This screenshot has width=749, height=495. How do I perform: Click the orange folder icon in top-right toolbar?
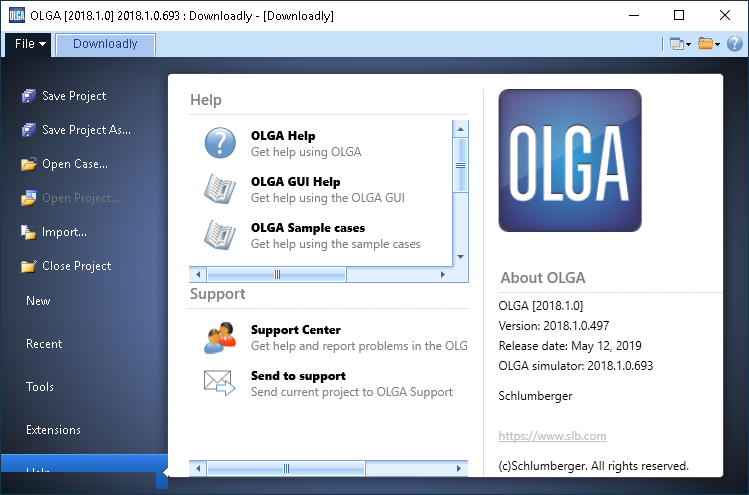(705, 43)
